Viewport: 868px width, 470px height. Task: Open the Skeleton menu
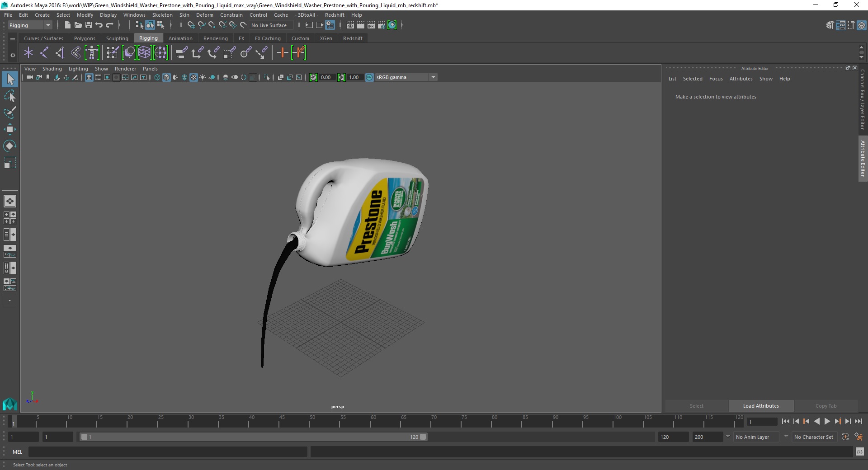tap(162, 15)
